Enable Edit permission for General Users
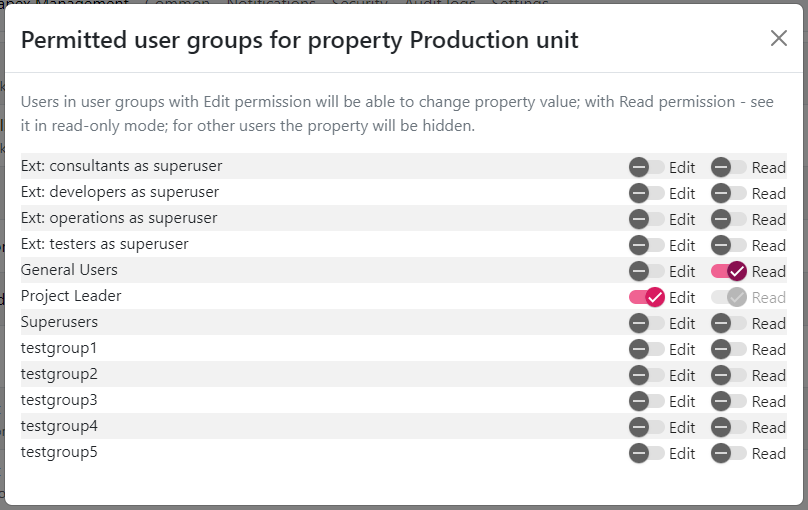The height and width of the screenshot is (510, 808). point(646,271)
